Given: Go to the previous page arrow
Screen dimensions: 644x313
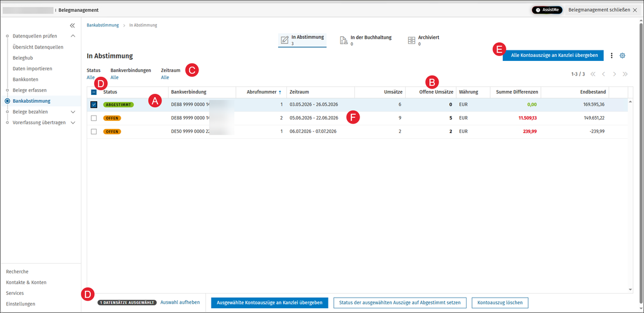Looking at the screenshot, I should pos(604,74).
